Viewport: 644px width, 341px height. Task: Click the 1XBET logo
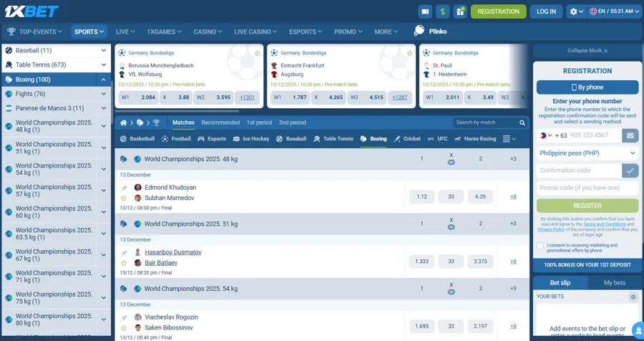31,11
